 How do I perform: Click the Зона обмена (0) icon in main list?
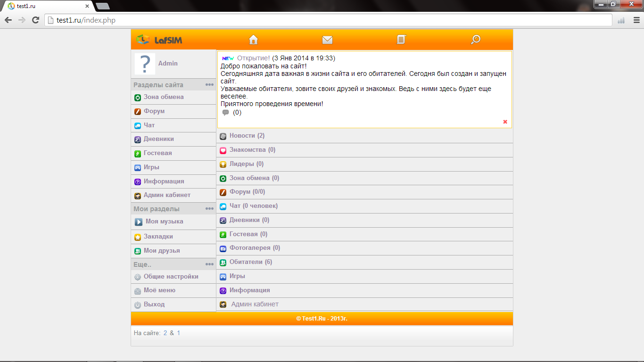click(x=223, y=179)
